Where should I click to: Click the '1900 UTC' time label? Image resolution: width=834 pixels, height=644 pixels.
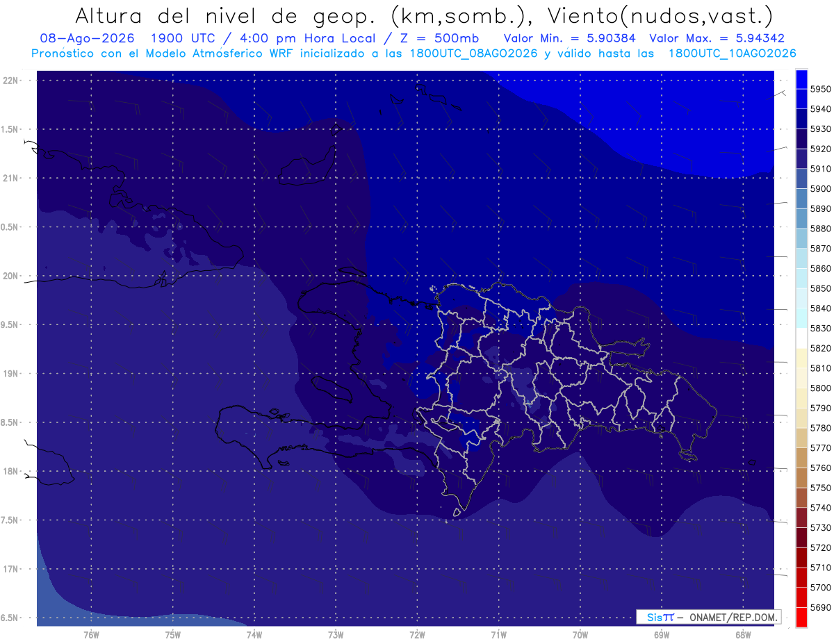tap(182, 38)
